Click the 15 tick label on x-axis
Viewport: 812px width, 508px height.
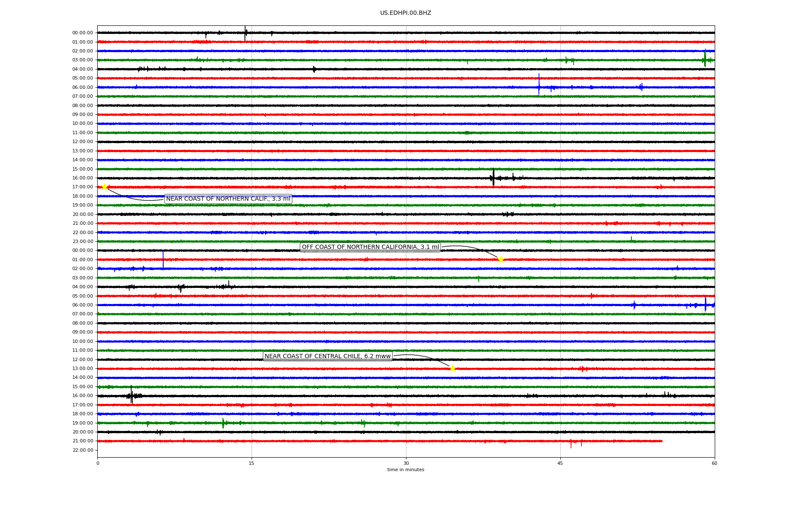click(x=252, y=463)
